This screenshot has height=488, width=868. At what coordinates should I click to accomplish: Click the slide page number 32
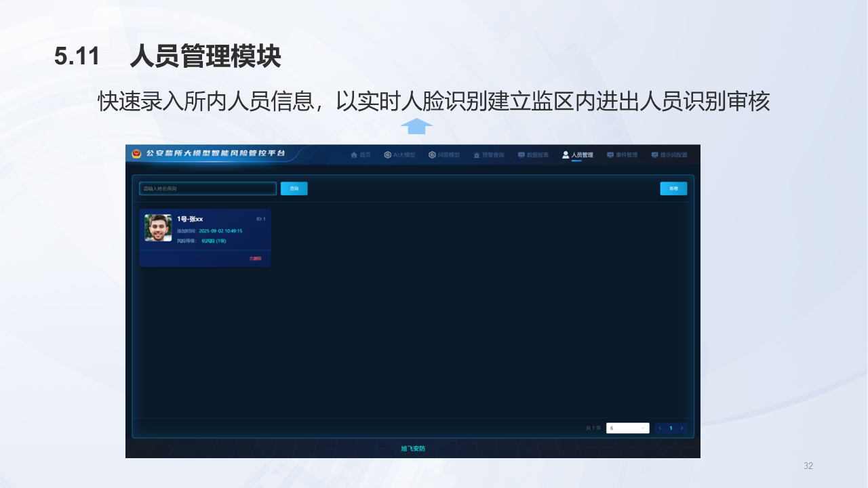pyautogui.click(x=808, y=466)
